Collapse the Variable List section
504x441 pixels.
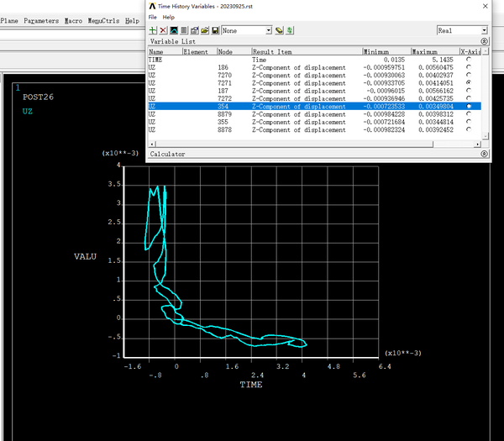[484, 41]
